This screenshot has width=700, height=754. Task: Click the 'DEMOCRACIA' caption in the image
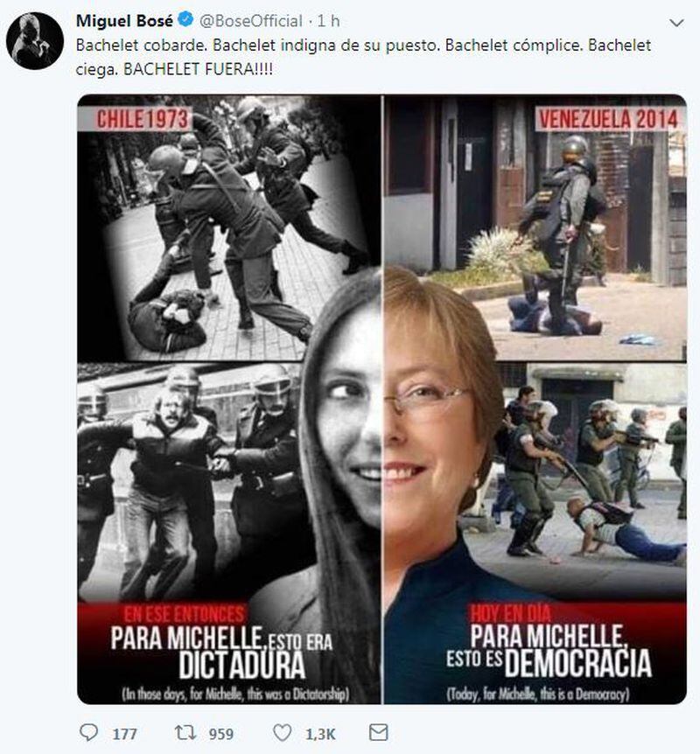point(578,662)
